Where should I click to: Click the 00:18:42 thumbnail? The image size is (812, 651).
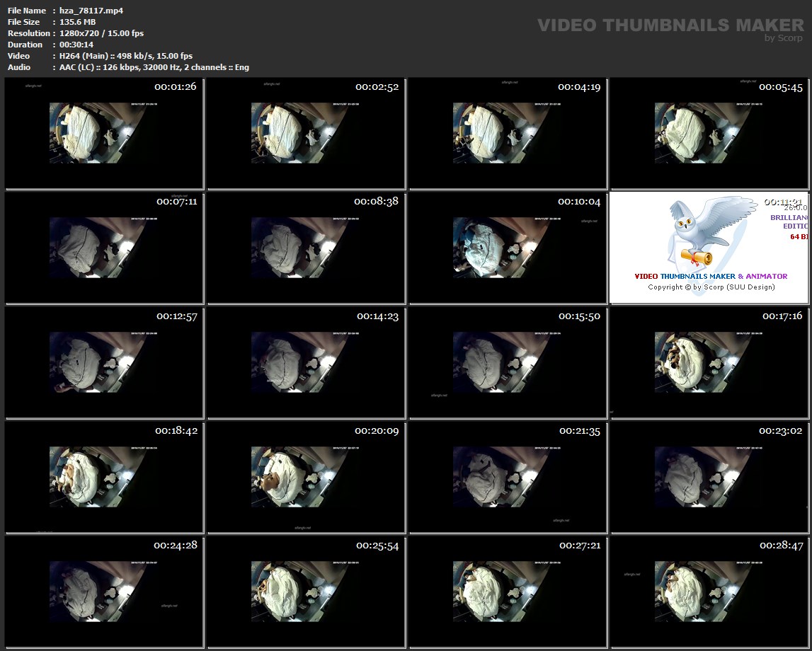(x=104, y=478)
